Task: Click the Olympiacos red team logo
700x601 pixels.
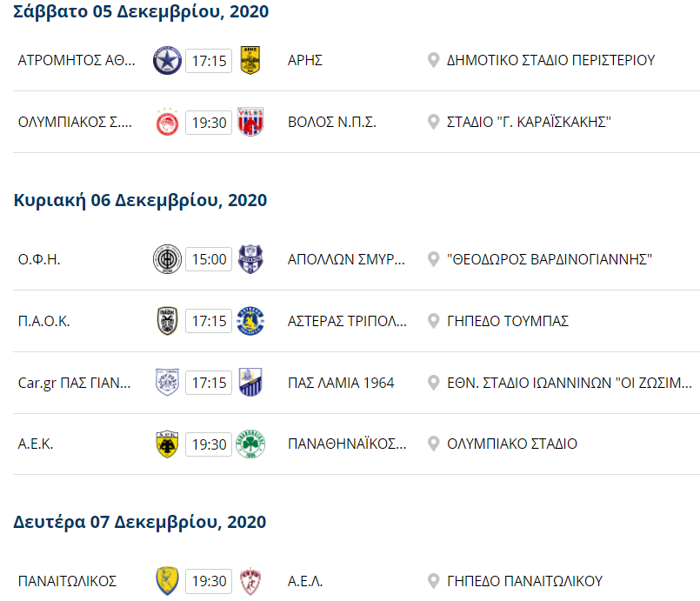Action: (166, 122)
